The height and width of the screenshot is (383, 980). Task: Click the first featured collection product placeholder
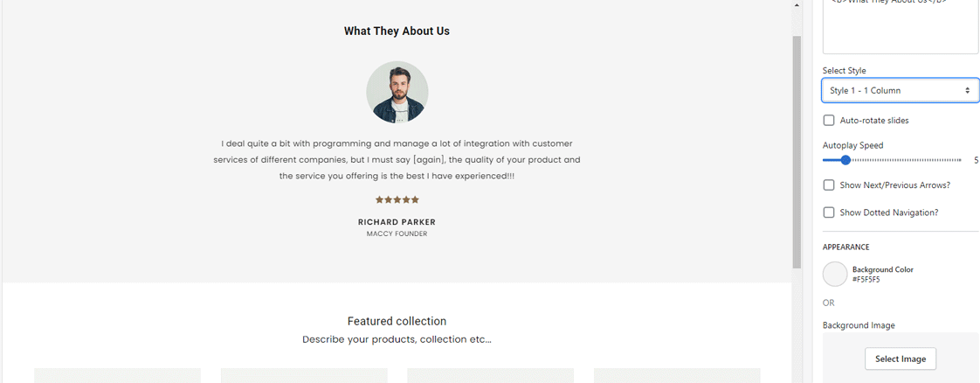[117, 375]
